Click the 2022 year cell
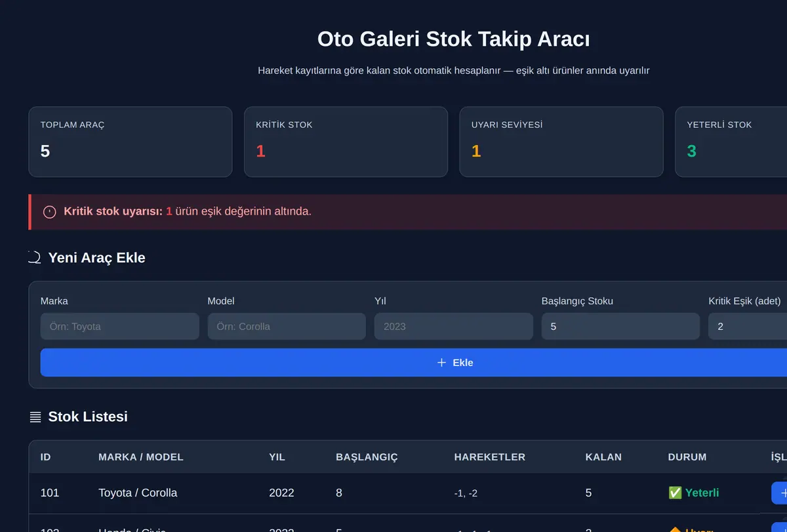Screen dimensions: 787x532 (281, 493)
